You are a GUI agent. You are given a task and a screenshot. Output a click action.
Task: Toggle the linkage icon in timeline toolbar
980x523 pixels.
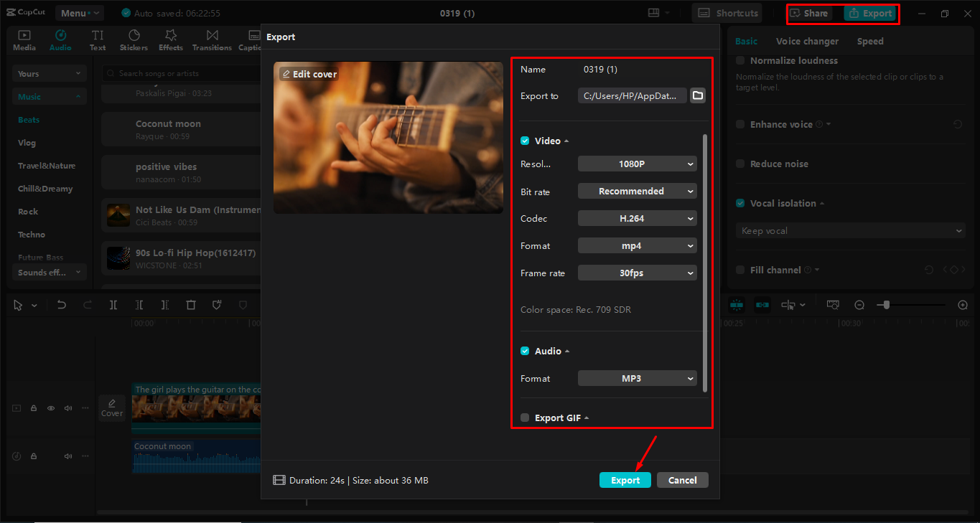point(762,305)
